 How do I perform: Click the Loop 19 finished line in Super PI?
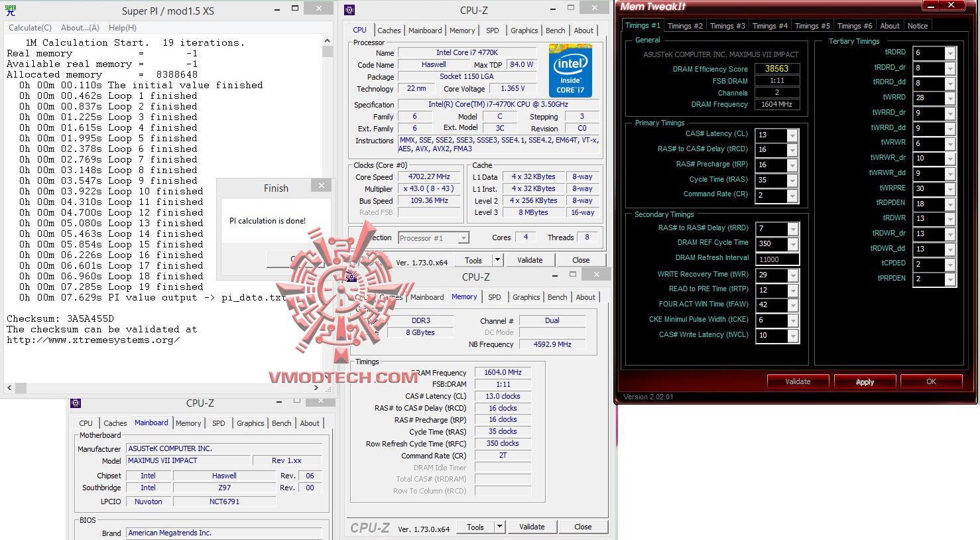click(x=111, y=287)
